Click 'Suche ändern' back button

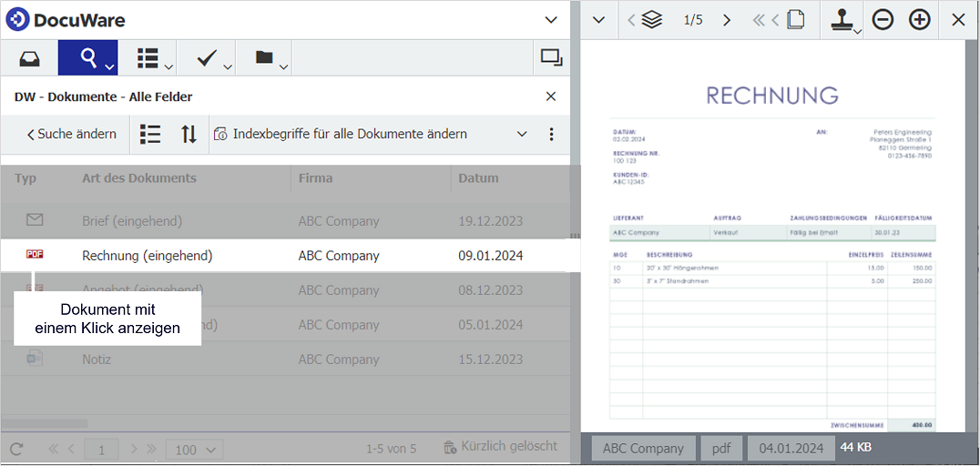(72, 134)
